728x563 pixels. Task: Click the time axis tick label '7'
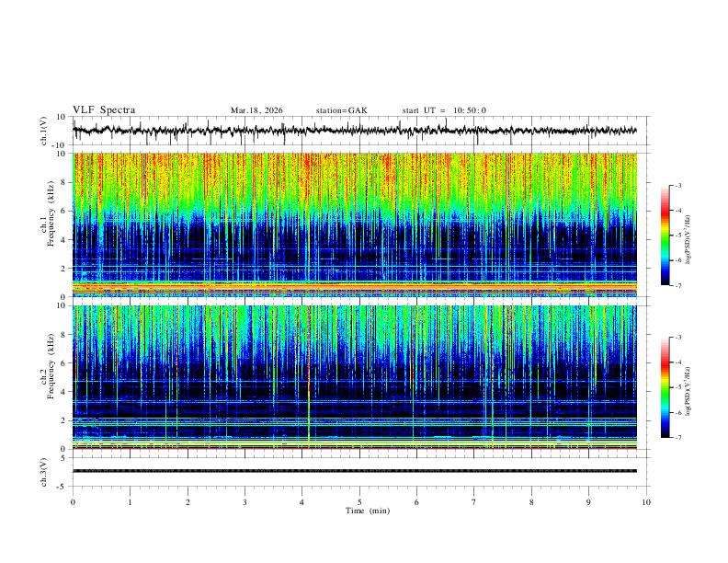pyautogui.click(x=474, y=502)
